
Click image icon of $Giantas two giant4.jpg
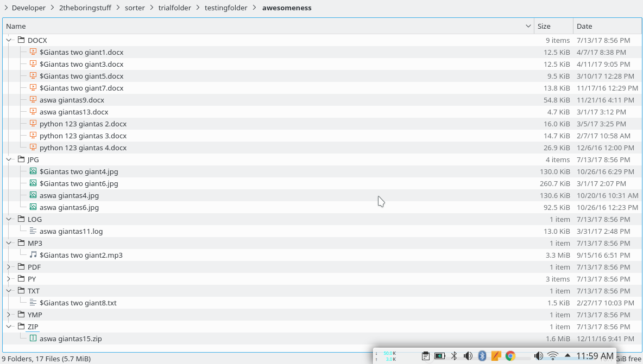tap(33, 171)
